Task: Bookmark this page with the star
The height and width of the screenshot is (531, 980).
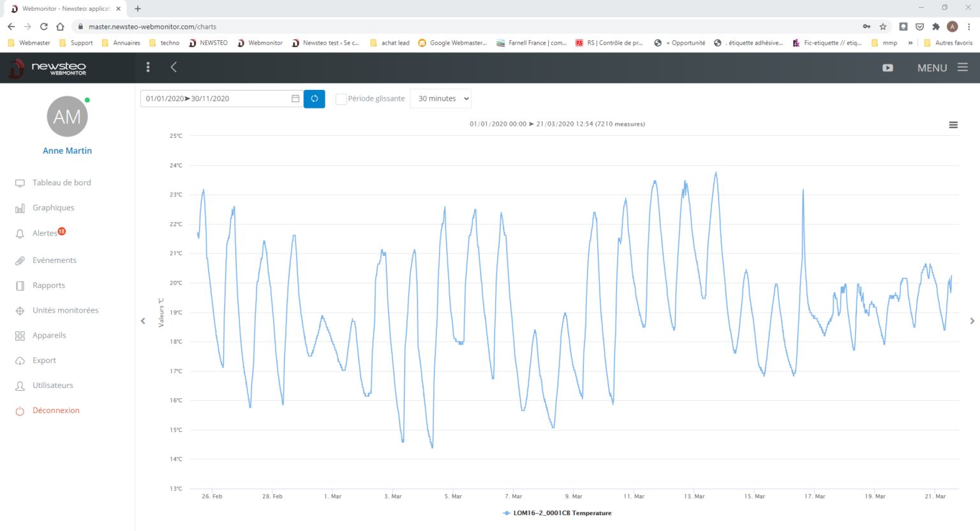Action: tap(883, 27)
